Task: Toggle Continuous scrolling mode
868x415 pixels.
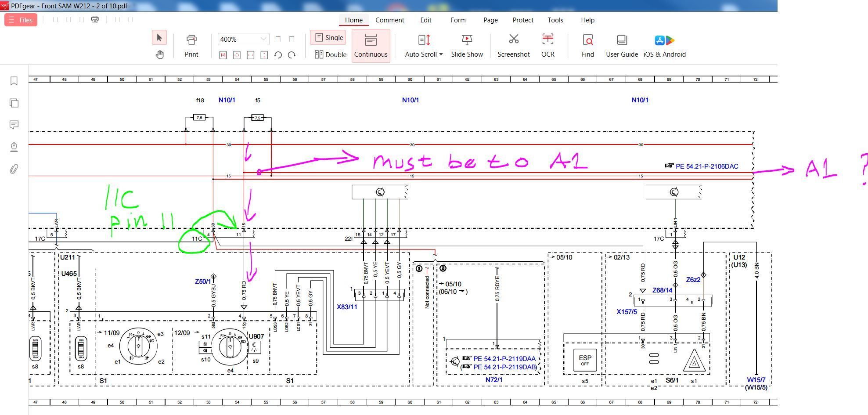Action: [371, 46]
